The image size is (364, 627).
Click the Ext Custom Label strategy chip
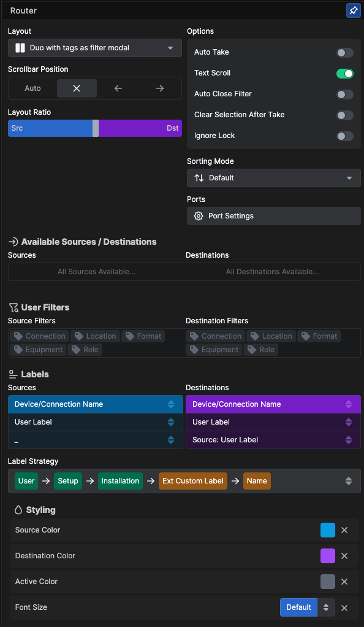coord(193,481)
